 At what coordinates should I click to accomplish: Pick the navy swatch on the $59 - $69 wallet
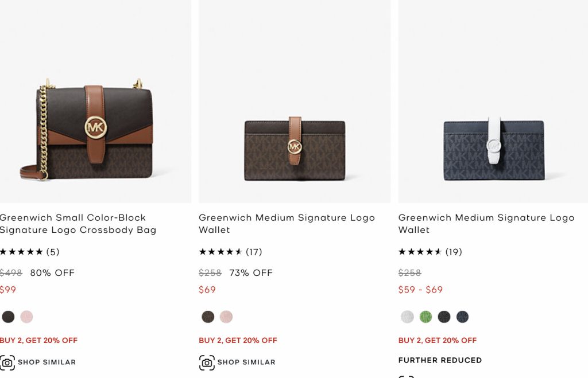pyautogui.click(x=462, y=317)
